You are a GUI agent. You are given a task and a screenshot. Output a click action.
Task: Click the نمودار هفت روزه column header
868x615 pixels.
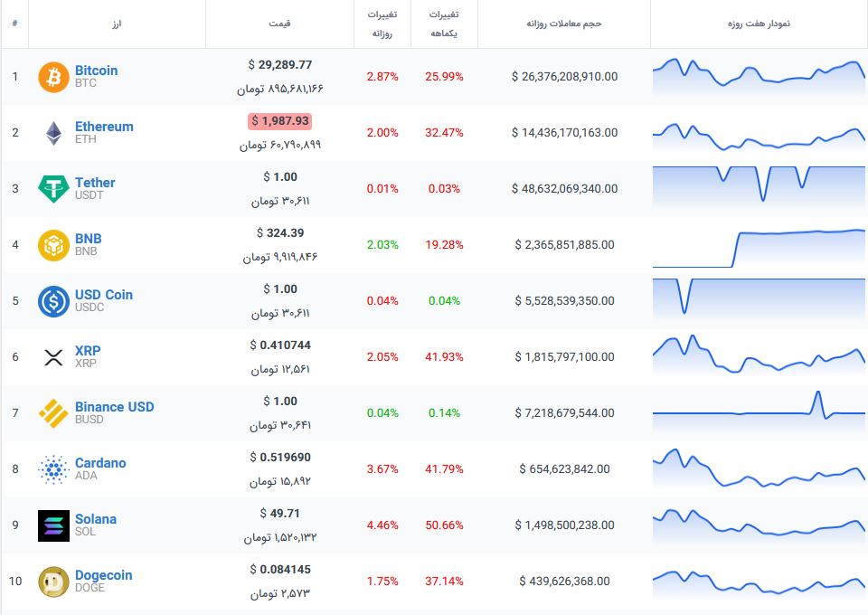(x=759, y=24)
